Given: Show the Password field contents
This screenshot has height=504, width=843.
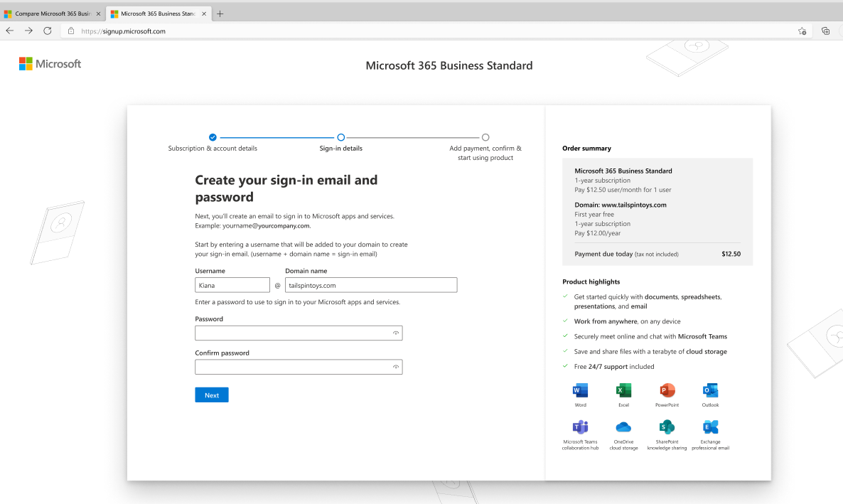Looking at the screenshot, I should click(396, 333).
